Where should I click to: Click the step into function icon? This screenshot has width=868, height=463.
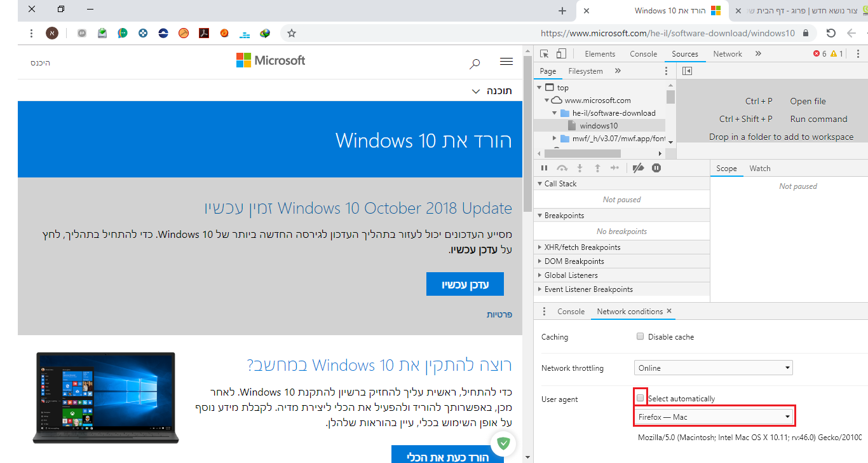[x=580, y=168]
